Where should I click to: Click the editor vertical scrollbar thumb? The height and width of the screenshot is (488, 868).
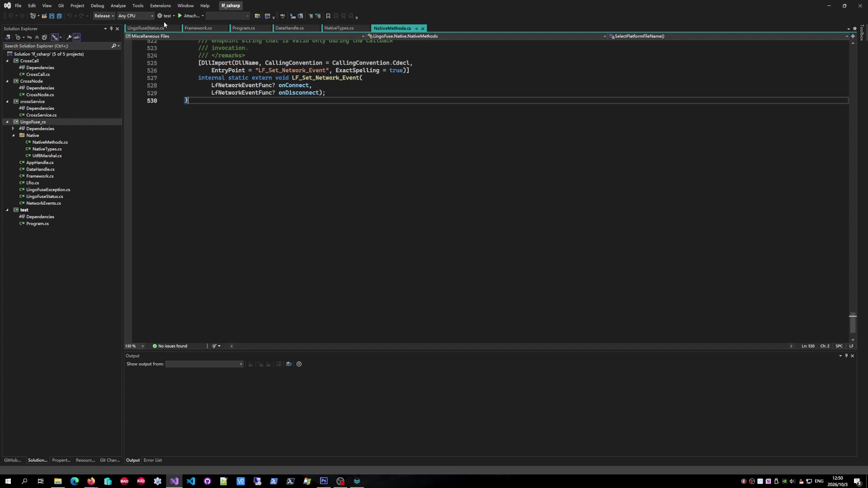853,324
